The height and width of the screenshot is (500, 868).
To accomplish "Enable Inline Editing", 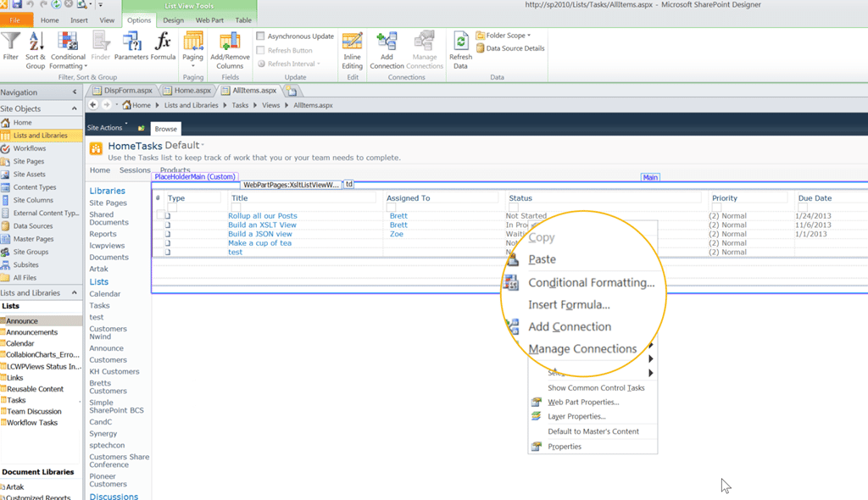I will [352, 50].
